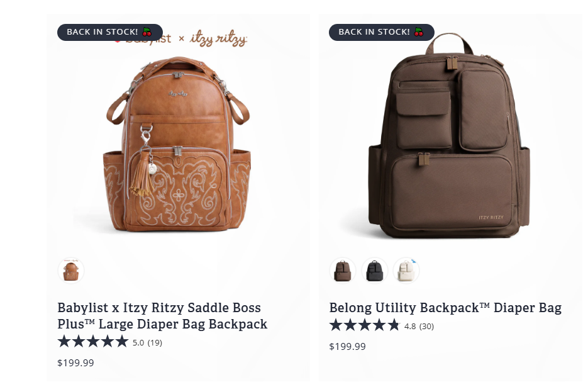The image size is (588, 382).
Task: Click the $199.99 price under Saddle Boss Plus
Action: pos(75,362)
